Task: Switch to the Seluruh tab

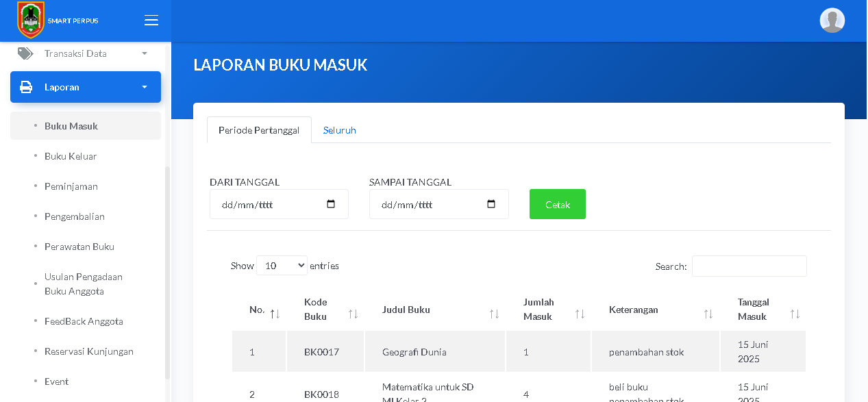Action: (340, 130)
